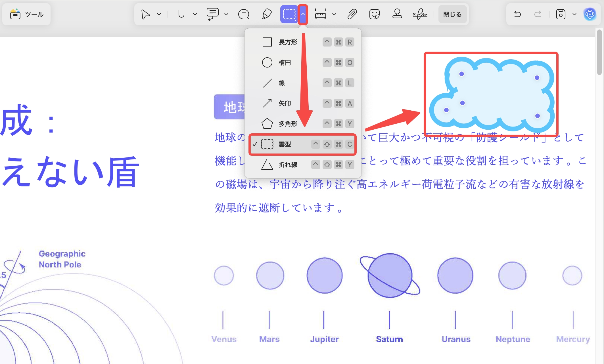Open the Attachment annotation tool
The width and height of the screenshot is (604, 364).
click(x=352, y=14)
